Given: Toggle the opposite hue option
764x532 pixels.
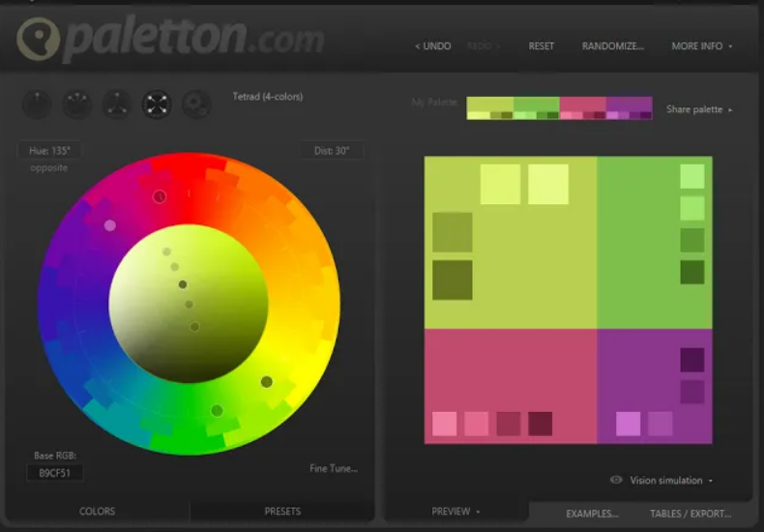Looking at the screenshot, I should tap(48, 168).
